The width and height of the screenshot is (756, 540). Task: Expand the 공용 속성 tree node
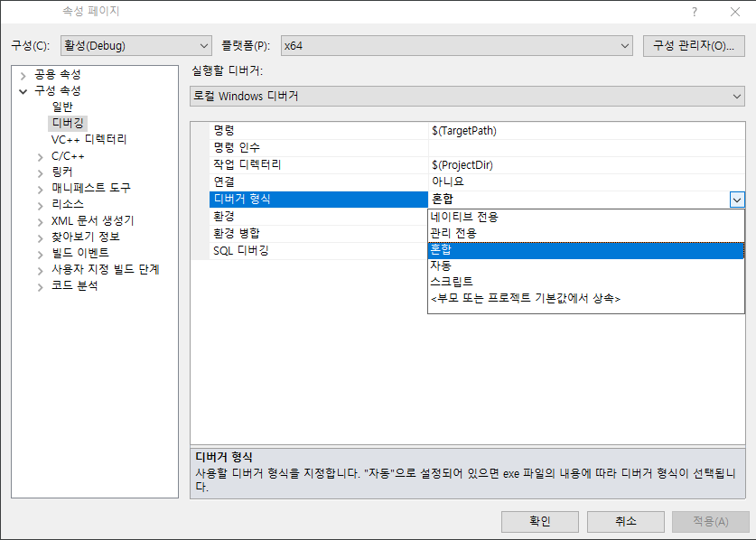(x=23, y=75)
